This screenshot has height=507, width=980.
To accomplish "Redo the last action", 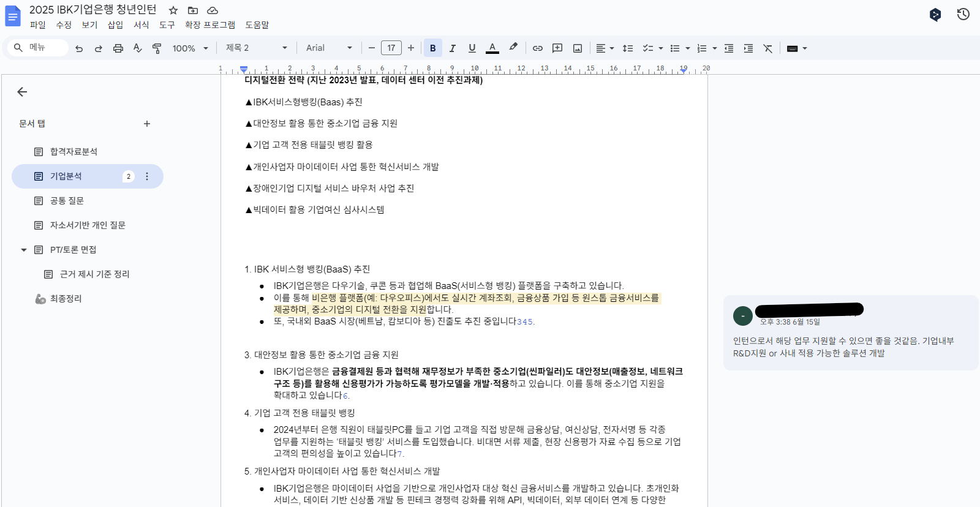I will click(x=99, y=48).
